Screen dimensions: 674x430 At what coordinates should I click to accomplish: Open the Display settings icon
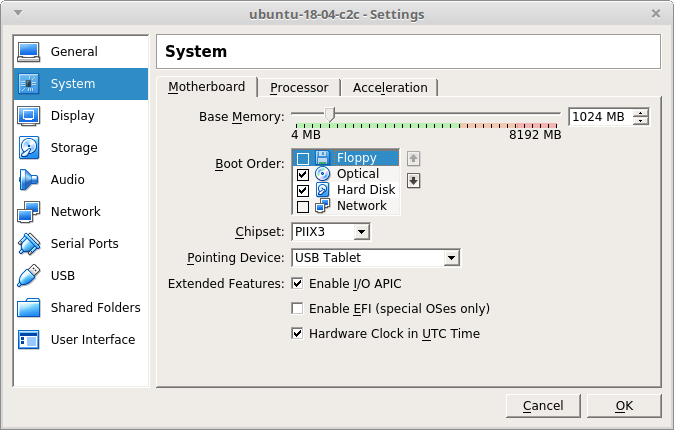click(x=29, y=116)
